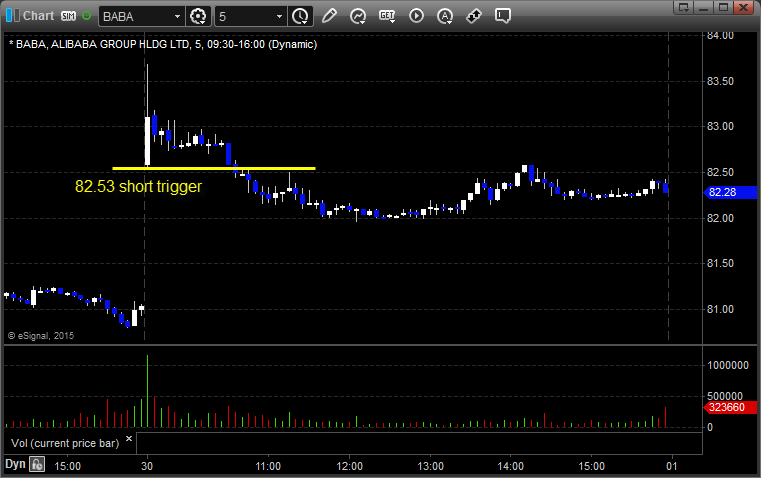Click the trend line chart icon
Image resolution: width=761 pixels, height=478 pixels.
point(358,16)
